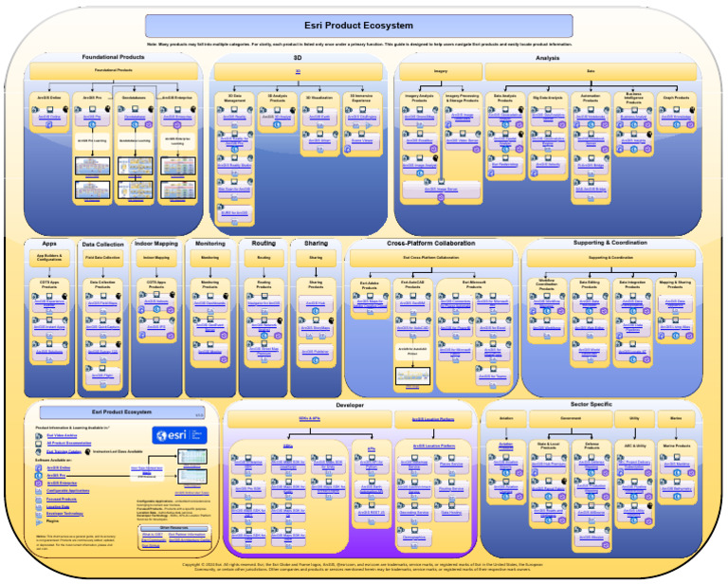This screenshot has width=728, height=584.
Task: Click the blue ArcGIS Pro badge under ArcGIS Pro link
Action: [x=92, y=125]
